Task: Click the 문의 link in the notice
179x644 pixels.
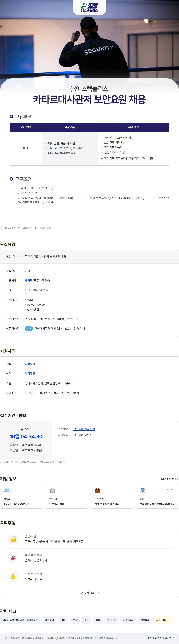Action: [41, 228]
